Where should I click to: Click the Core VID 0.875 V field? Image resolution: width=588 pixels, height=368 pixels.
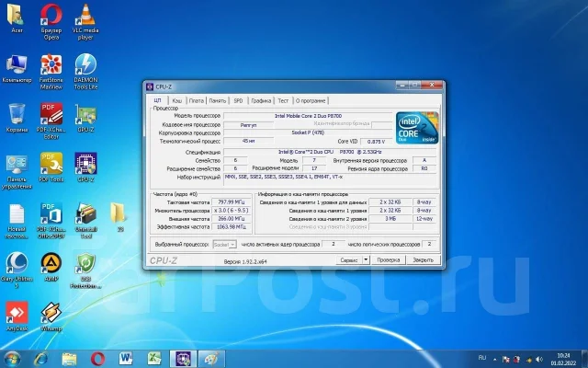376,142
